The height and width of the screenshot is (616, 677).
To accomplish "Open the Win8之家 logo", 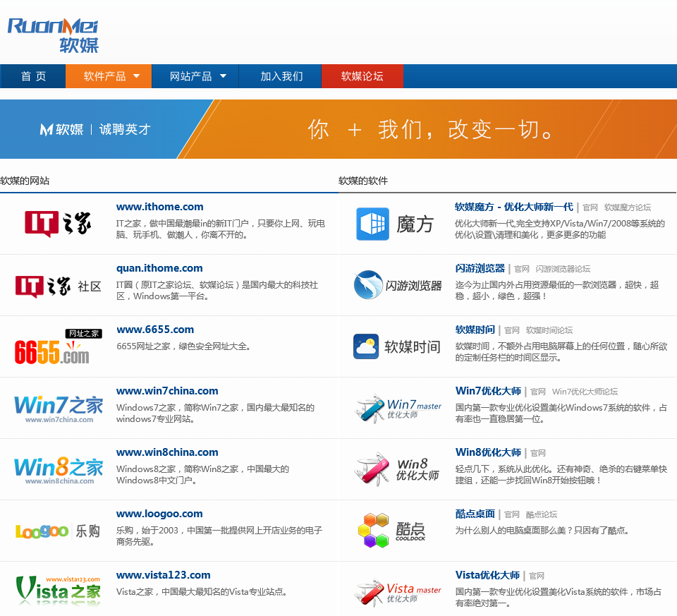I will pos(59,471).
